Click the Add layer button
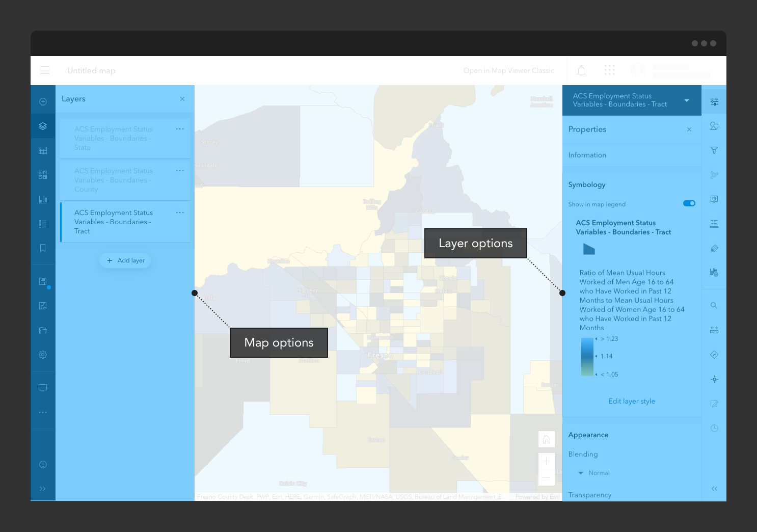757x532 pixels. [x=125, y=260]
